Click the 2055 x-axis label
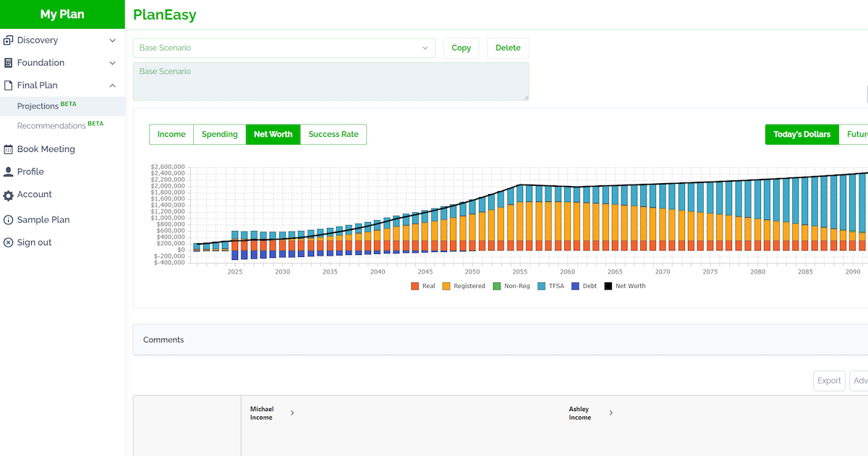 point(520,272)
